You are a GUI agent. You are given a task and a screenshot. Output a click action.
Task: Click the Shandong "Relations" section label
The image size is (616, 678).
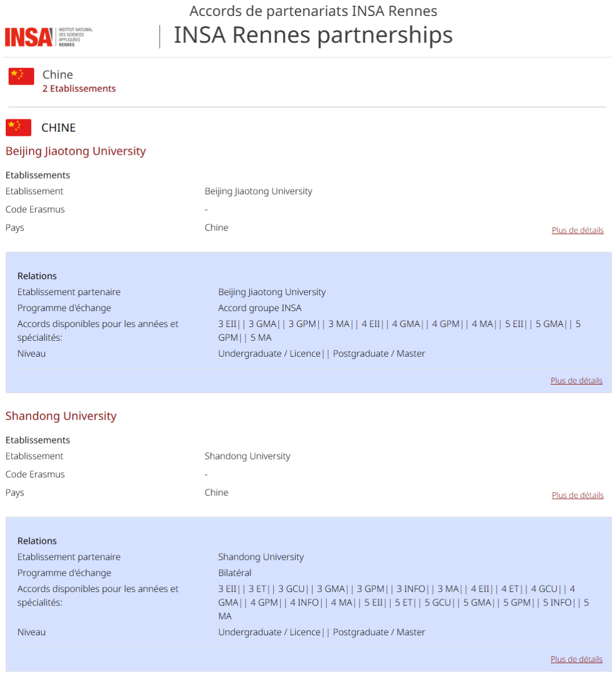(x=37, y=541)
